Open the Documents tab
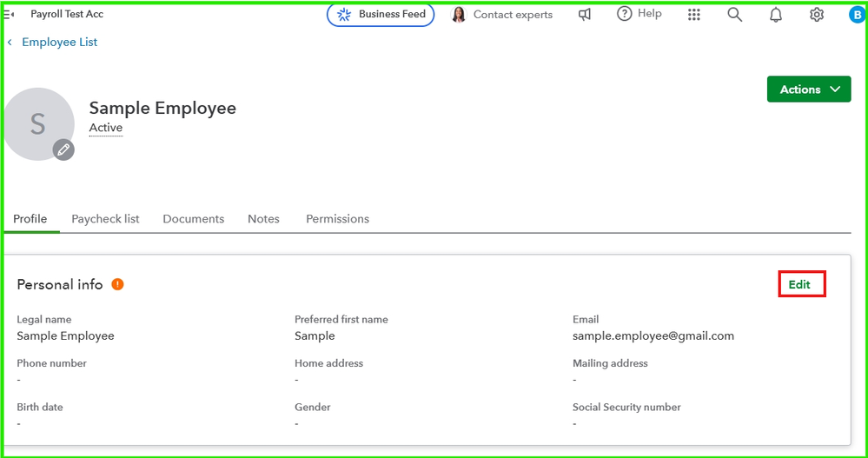 193,219
